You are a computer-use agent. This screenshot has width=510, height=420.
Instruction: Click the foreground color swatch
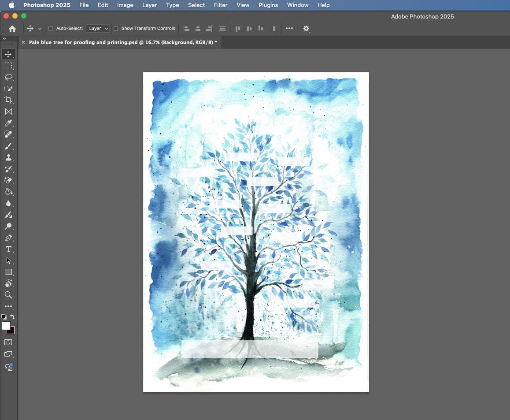click(6, 326)
